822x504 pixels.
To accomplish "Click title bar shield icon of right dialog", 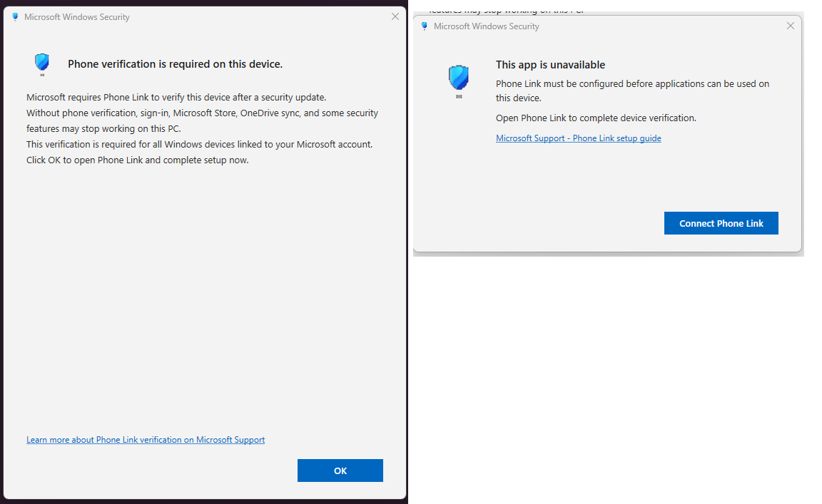I will point(425,26).
